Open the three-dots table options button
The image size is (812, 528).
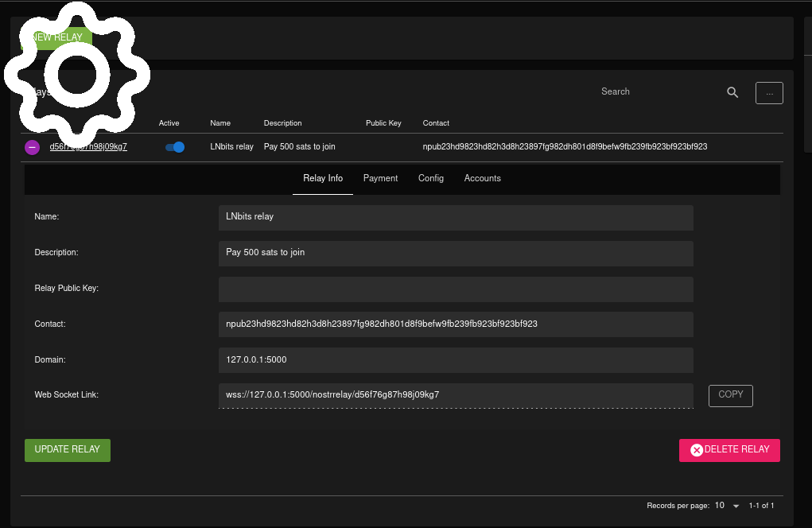click(x=769, y=93)
